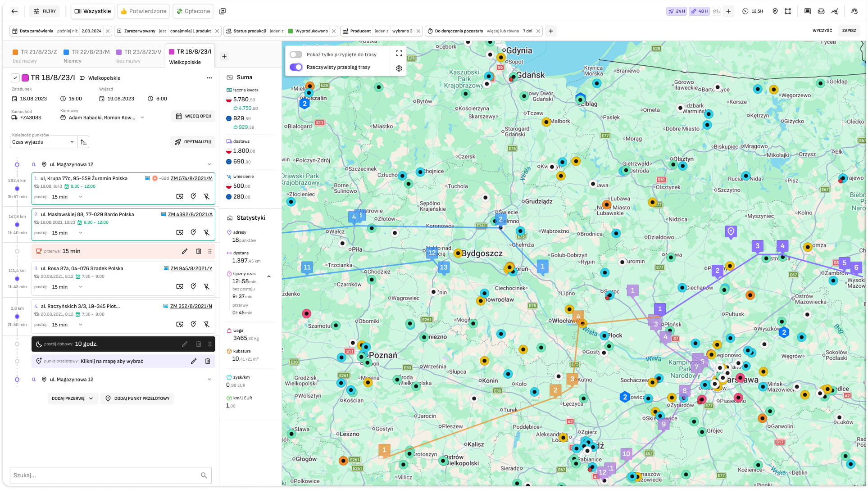This screenshot has width=868, height=489.
Task: Open stop duration dropdown for Żuromin stop
Action: (x=67, y=197)
